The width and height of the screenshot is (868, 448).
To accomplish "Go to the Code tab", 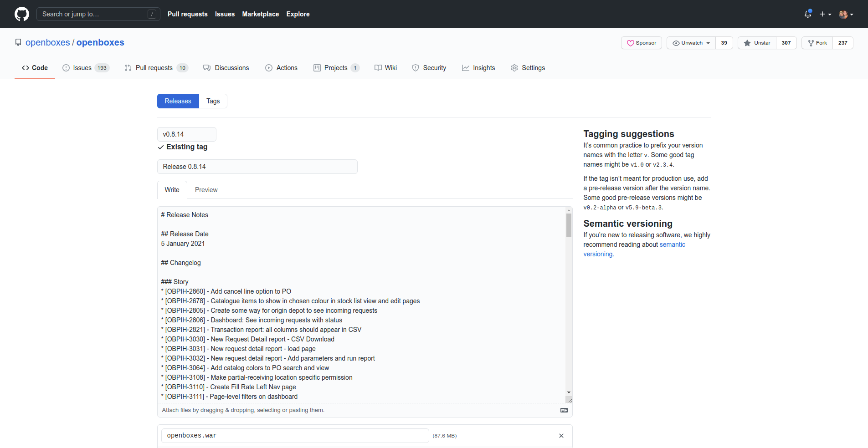I will [x=35, y=68].
